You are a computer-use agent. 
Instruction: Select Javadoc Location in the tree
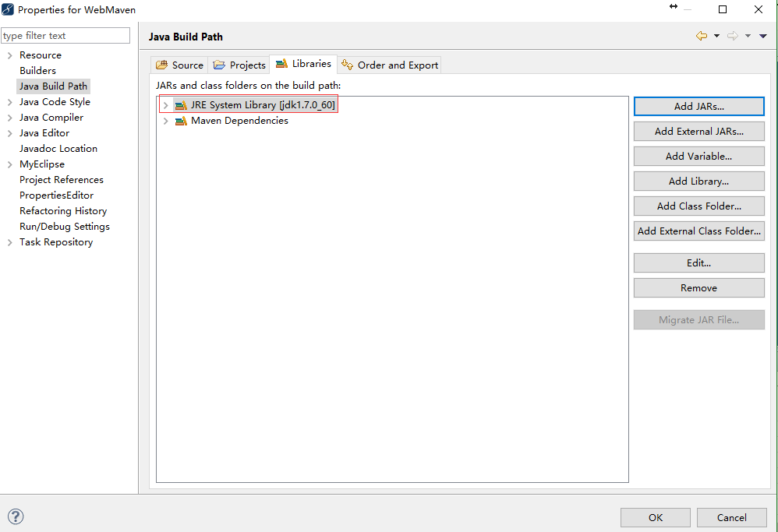pyautogui.click(x=58, y=149)
